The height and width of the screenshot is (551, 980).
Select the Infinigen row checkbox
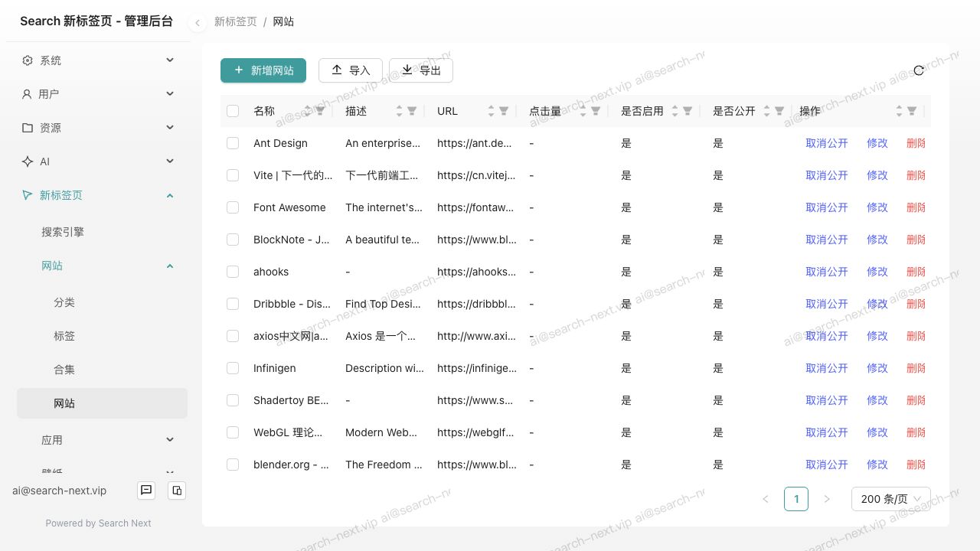pyautogui.click(x=233, y=368)
